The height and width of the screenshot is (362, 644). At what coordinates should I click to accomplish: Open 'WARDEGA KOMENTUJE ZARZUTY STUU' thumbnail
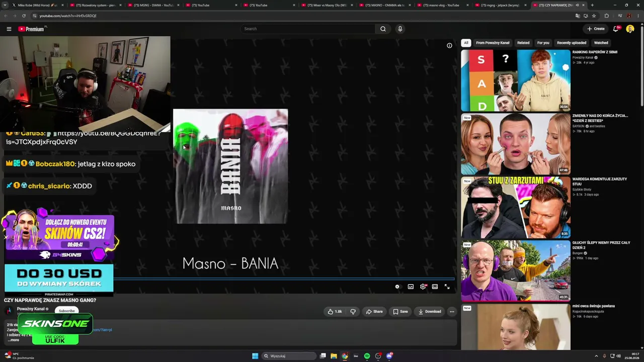tap(516, 207)
